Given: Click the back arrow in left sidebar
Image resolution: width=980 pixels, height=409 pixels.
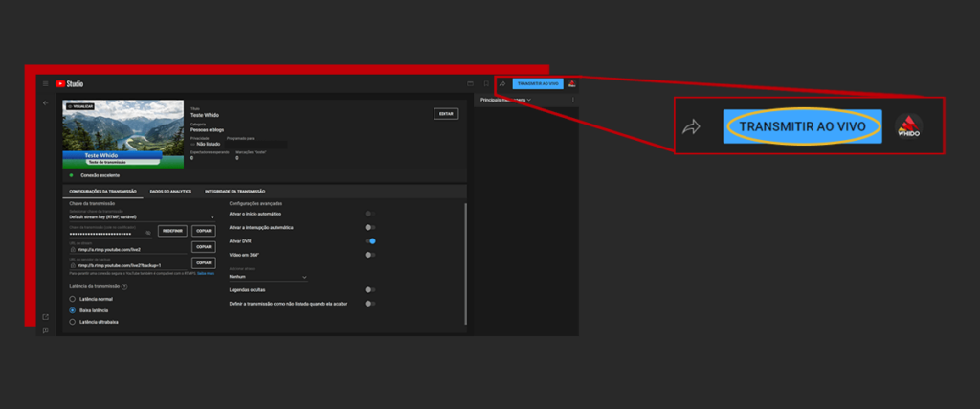Looking at the screenshot, I should (45, 102).
